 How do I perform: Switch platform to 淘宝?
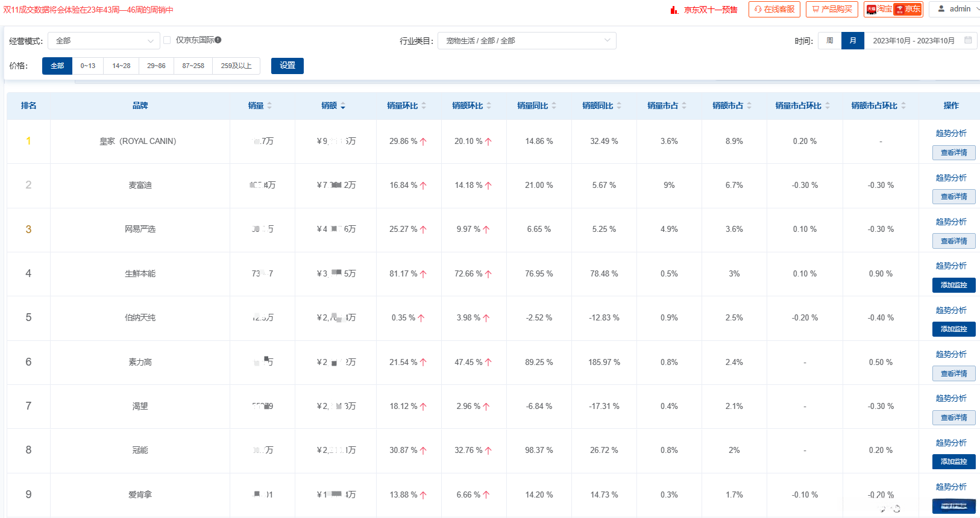(x=879, y=9)
